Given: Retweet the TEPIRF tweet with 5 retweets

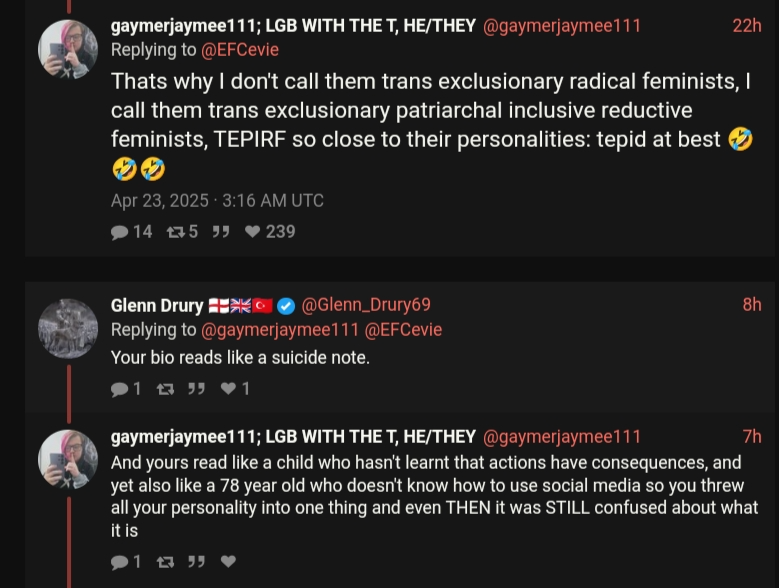Looking at the screenshot, I should click(175, 232).
